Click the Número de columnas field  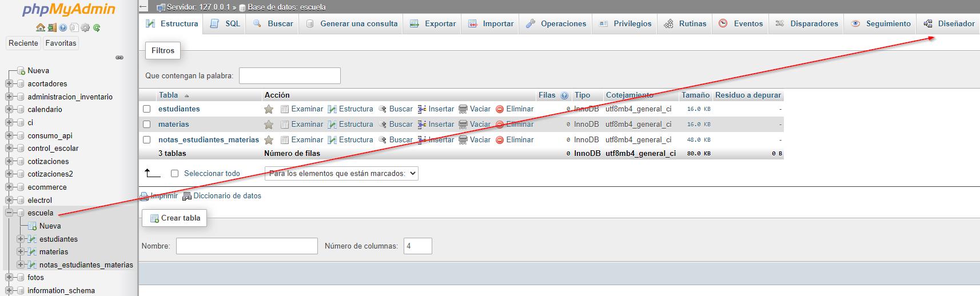click(418, 246)
